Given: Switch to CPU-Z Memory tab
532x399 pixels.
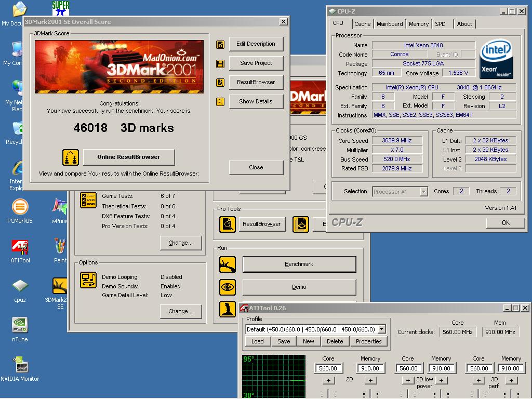Looking at the screenshot, I should (x=418, y=24).
